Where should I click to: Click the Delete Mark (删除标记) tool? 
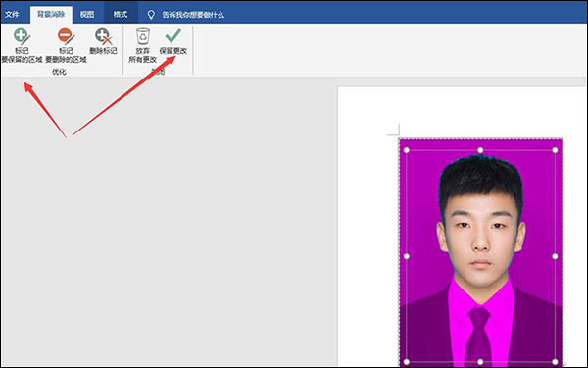point(104,41)
